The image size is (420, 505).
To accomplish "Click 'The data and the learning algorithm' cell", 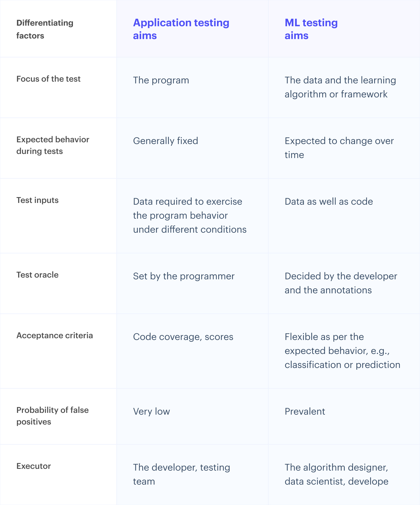I will pos(340,87).
